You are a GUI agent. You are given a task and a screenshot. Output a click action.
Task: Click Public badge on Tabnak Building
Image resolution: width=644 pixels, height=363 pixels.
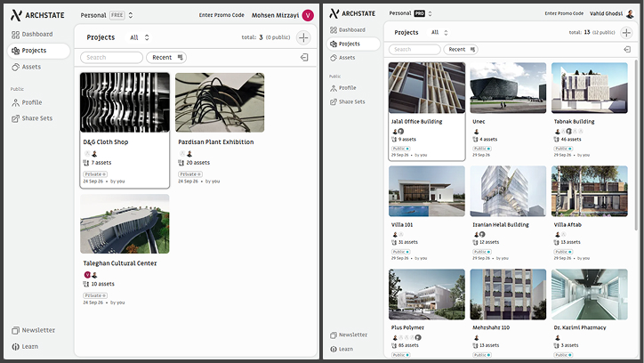click(563, 149)
